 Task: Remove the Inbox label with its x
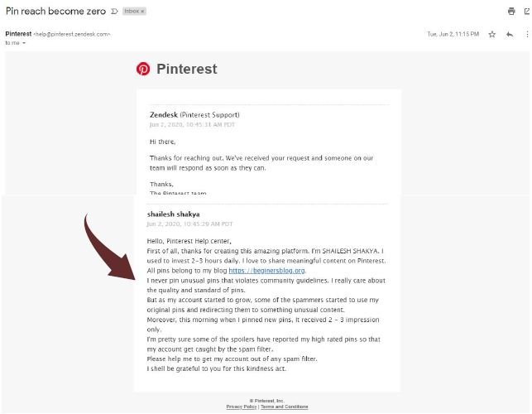(x=142, y=12)
